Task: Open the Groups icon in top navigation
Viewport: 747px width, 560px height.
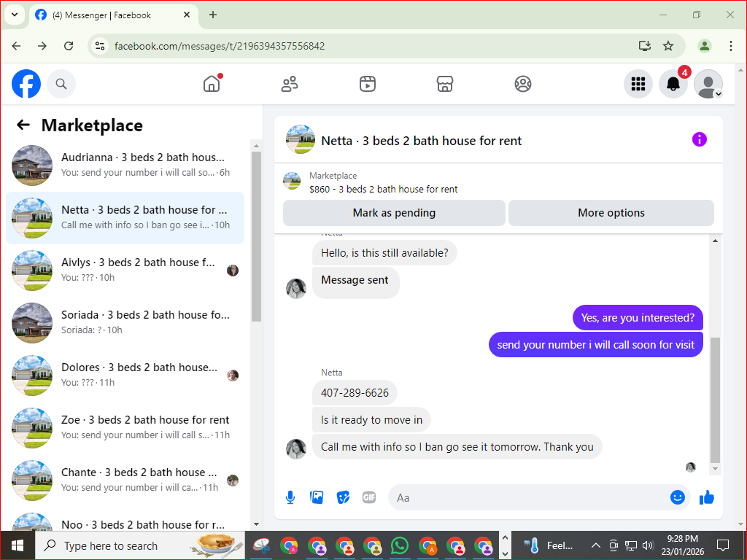Action: click(522, 84)
